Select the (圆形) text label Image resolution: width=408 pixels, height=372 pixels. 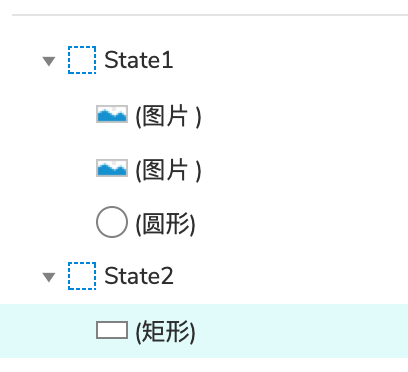tap(165, 224)
